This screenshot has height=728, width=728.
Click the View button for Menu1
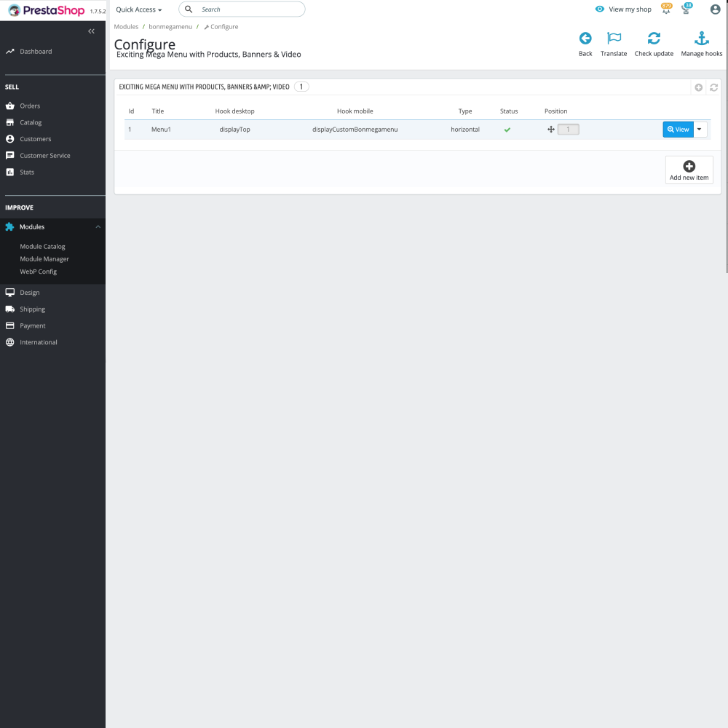678,129
